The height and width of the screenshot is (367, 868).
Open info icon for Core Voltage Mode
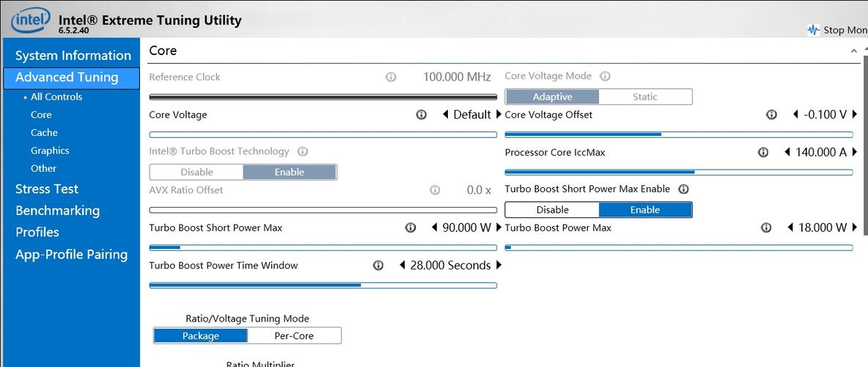click(605, 76)
